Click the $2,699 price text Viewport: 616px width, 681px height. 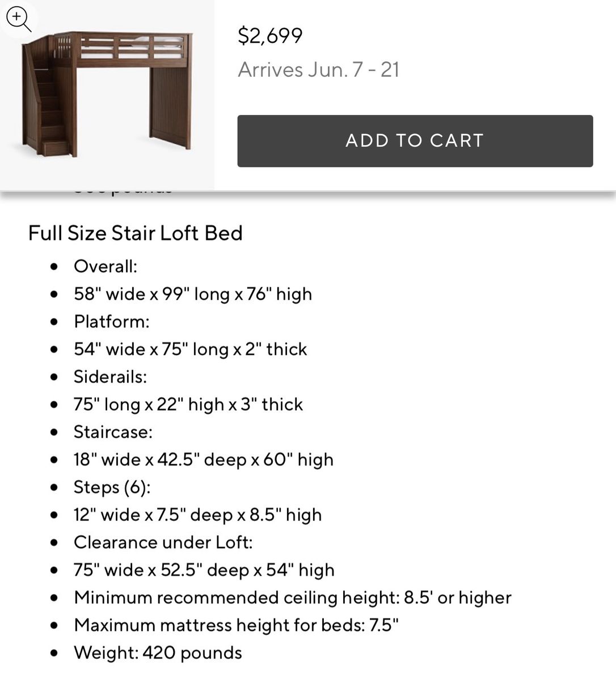270,36
